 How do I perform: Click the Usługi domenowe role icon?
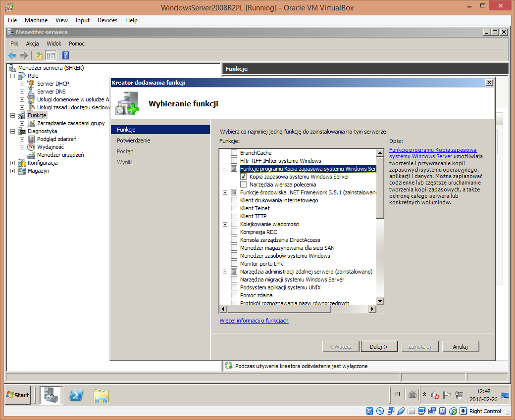pos(31,99)
